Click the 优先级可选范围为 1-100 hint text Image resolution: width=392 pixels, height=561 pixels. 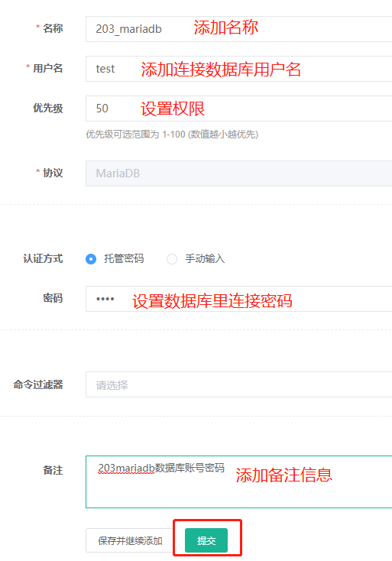[172, 135]
